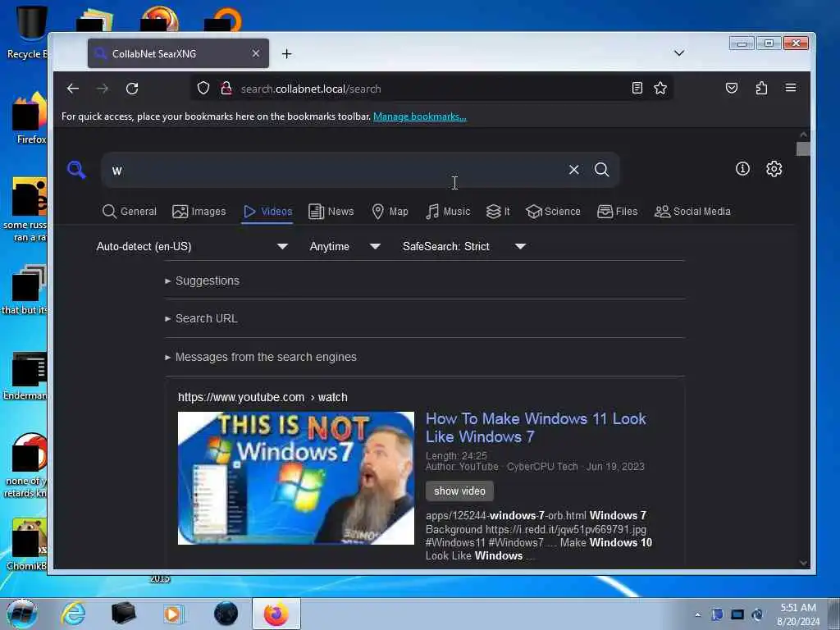Switch to the Social Media tab
The image size is (840, 630).
(x=692, y=212)
